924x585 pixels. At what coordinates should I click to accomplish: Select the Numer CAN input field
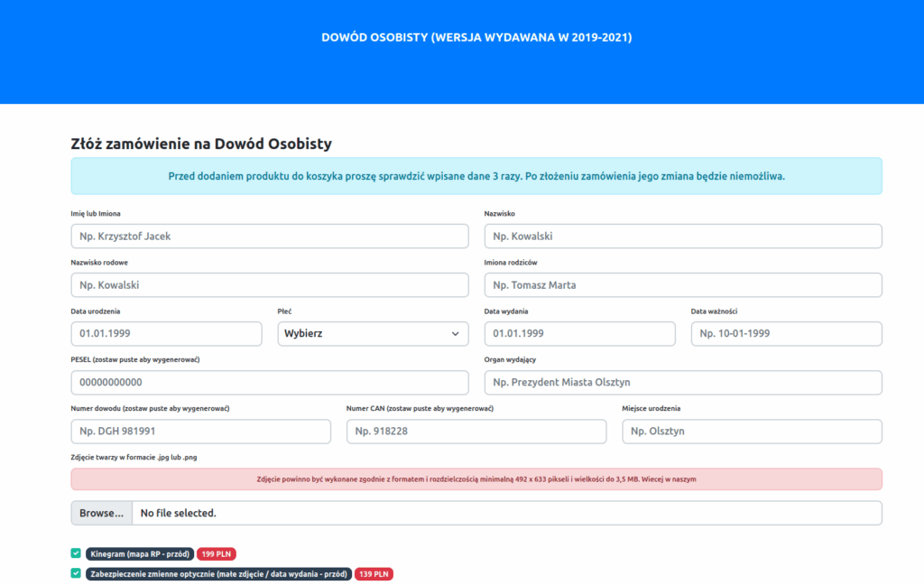pos(476,432)
